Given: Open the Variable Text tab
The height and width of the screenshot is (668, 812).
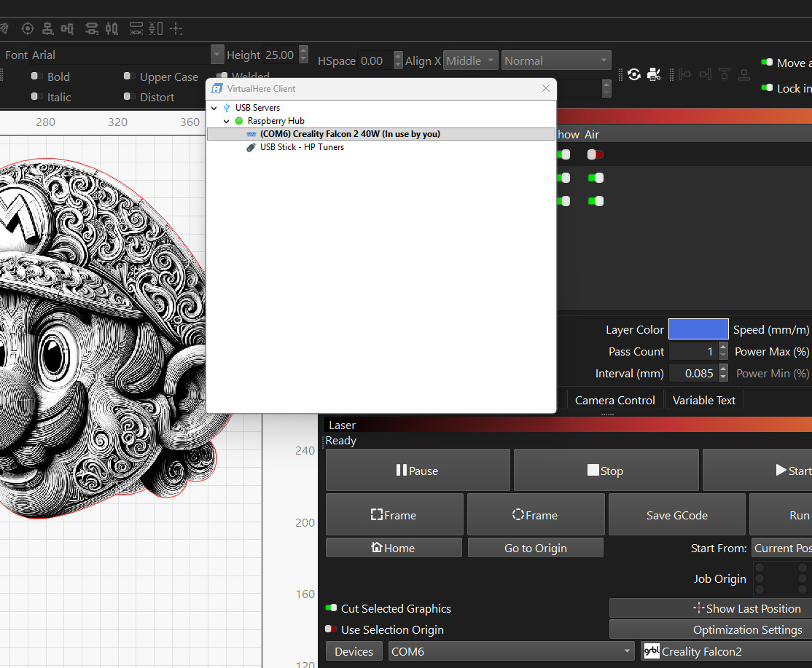Looking at the screenshot, I should tap(703, 400).
